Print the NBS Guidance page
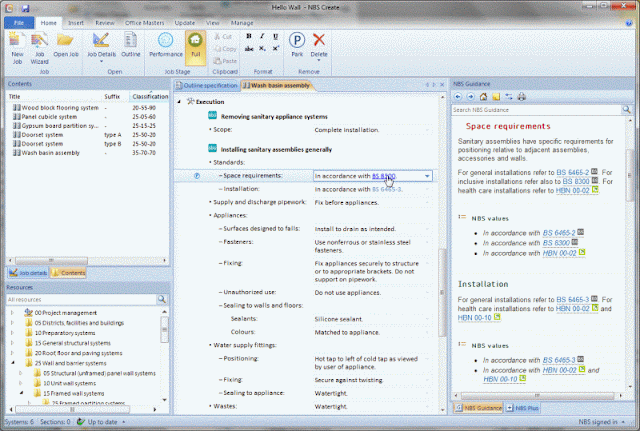Screen dimensions: 640x431 click(522, 97)
